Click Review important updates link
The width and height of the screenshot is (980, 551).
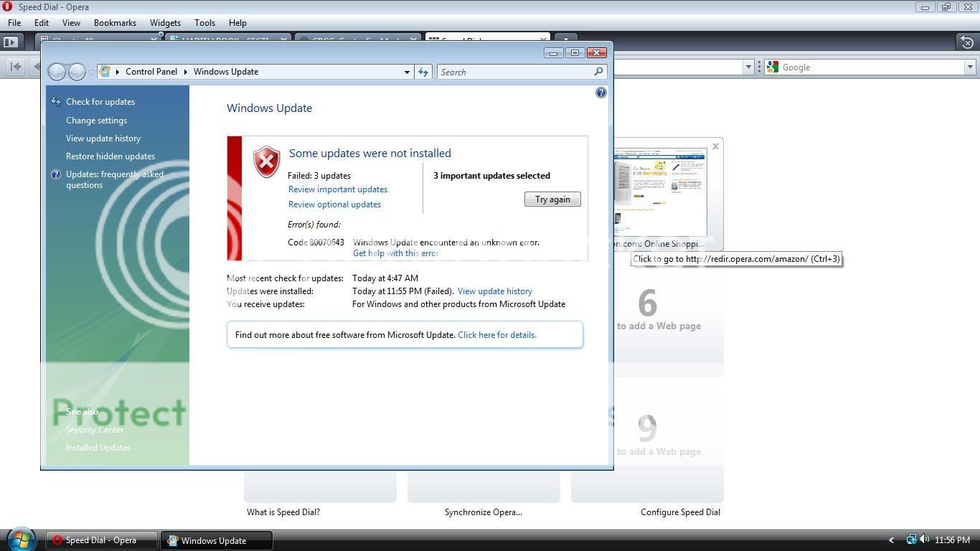coord(338,189)
